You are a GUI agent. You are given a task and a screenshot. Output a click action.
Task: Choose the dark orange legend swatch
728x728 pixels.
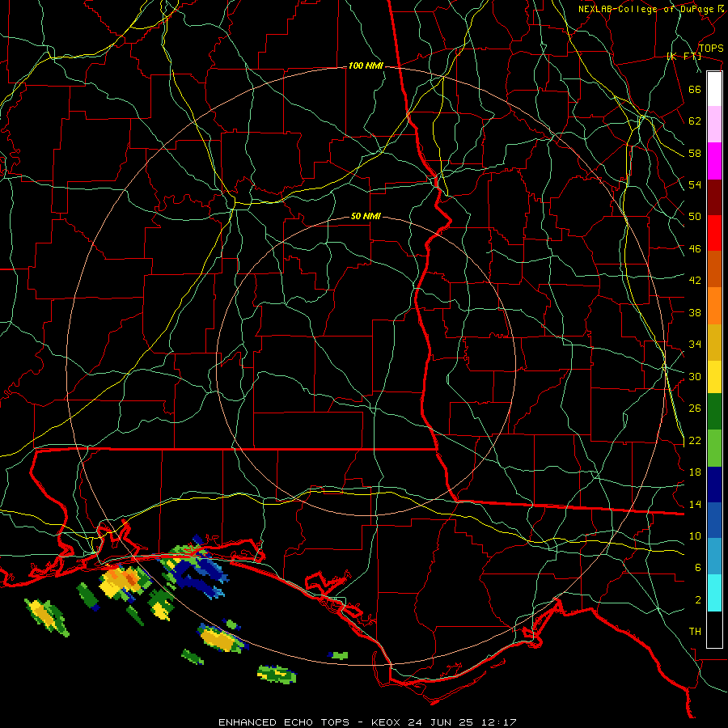[714, 269]
